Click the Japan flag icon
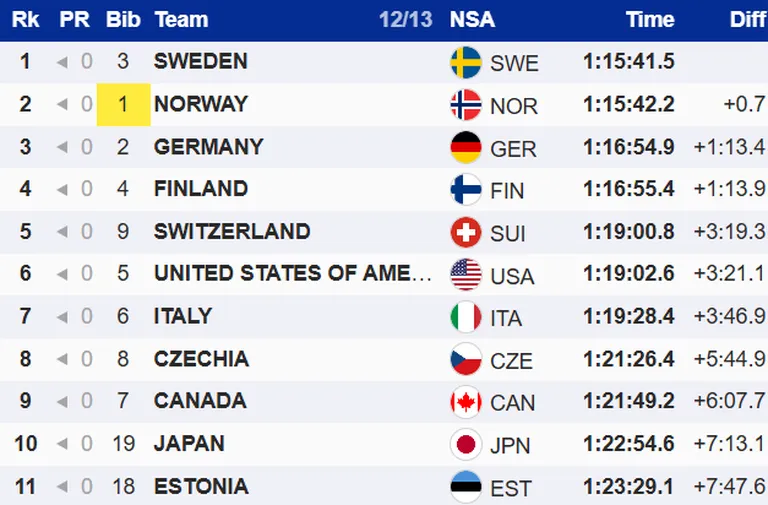 (465, 444)
